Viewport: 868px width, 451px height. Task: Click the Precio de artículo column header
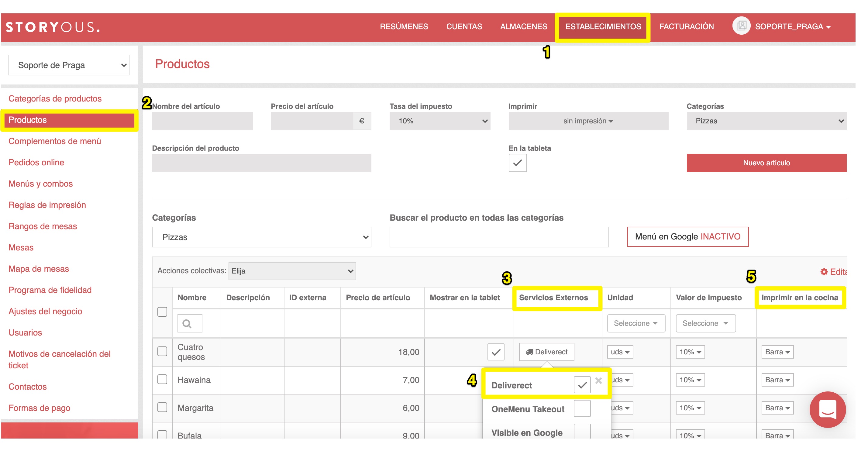pyautogui.click(x=378, y=298)
